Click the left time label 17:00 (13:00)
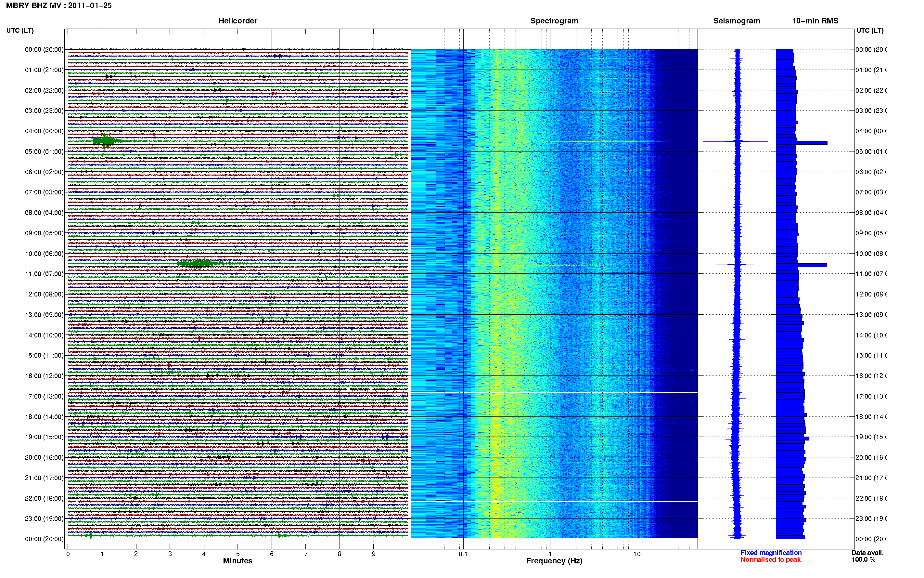The image size is (924, 578). (x=44, y=396)
